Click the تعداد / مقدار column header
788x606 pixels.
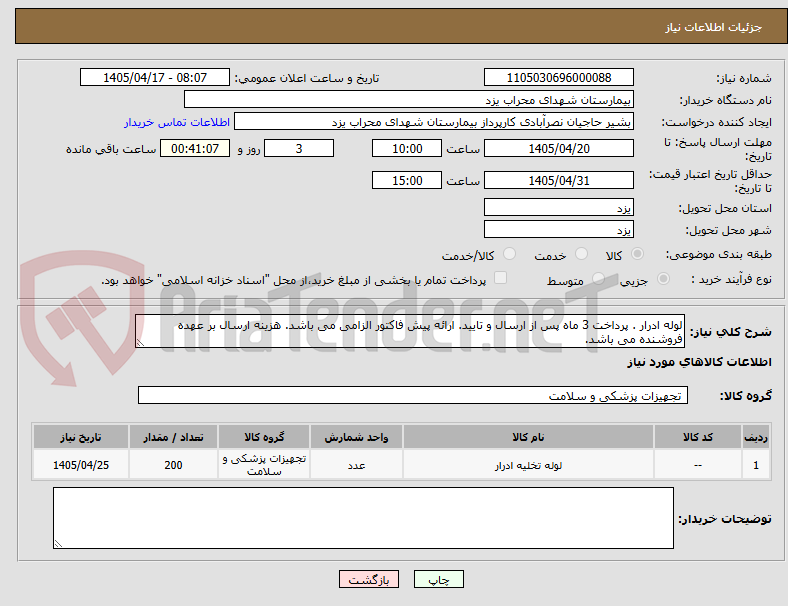(173, 437)
